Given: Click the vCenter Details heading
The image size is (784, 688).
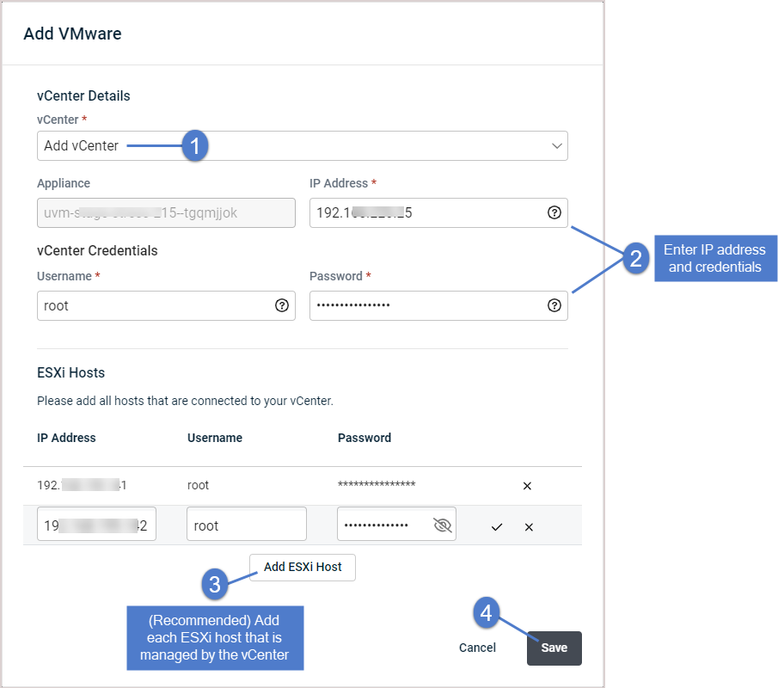Looking at the screenshot, I should (83, 96).
